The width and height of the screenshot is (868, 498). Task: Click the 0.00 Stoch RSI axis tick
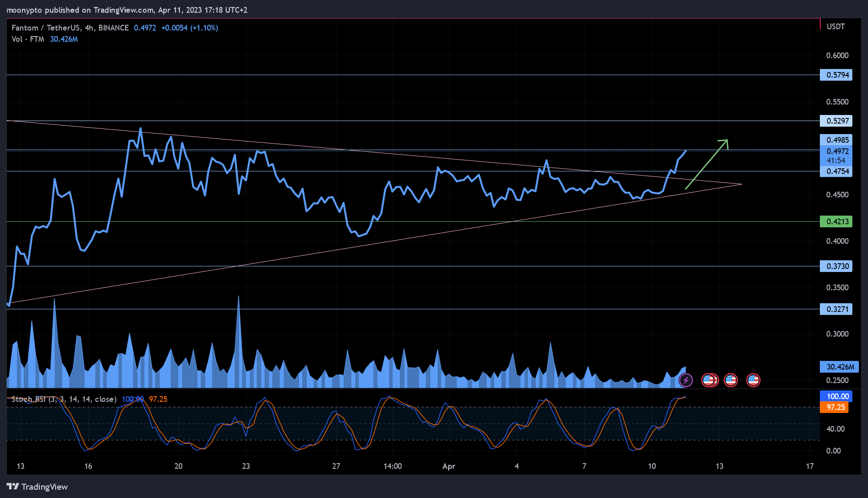point(834,451)
